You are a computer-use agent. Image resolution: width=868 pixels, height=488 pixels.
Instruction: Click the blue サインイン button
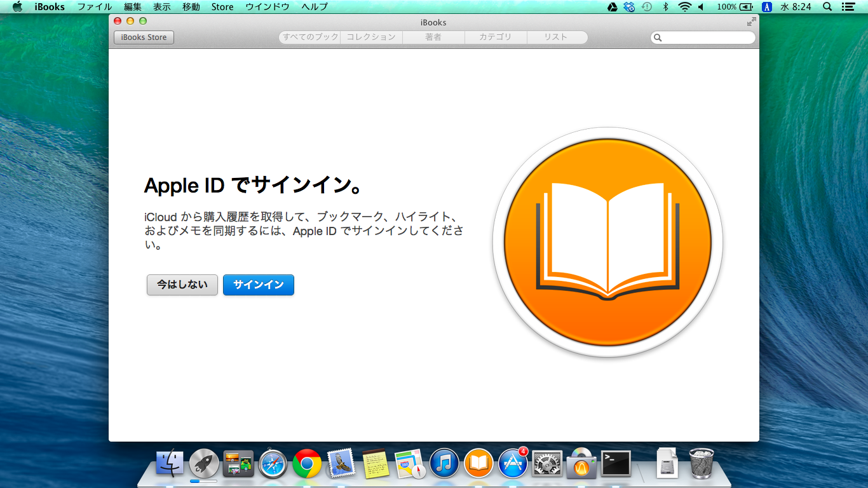pyautogui.click(x=259, y=285)
